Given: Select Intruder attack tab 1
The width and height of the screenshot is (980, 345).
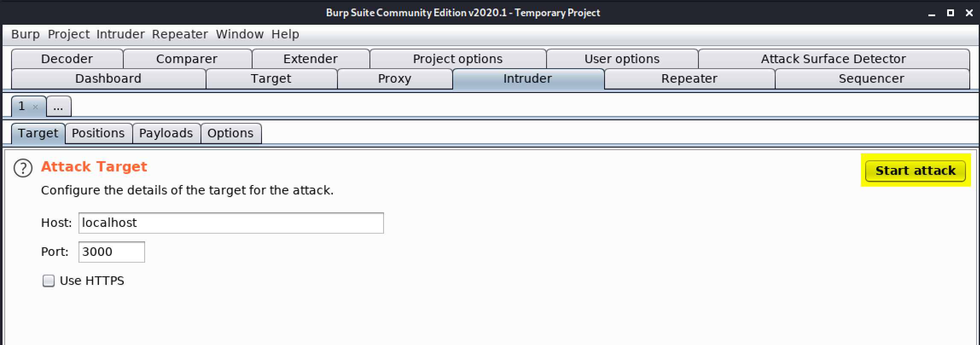Looking at the screenshot, I should tap(22, 106).
